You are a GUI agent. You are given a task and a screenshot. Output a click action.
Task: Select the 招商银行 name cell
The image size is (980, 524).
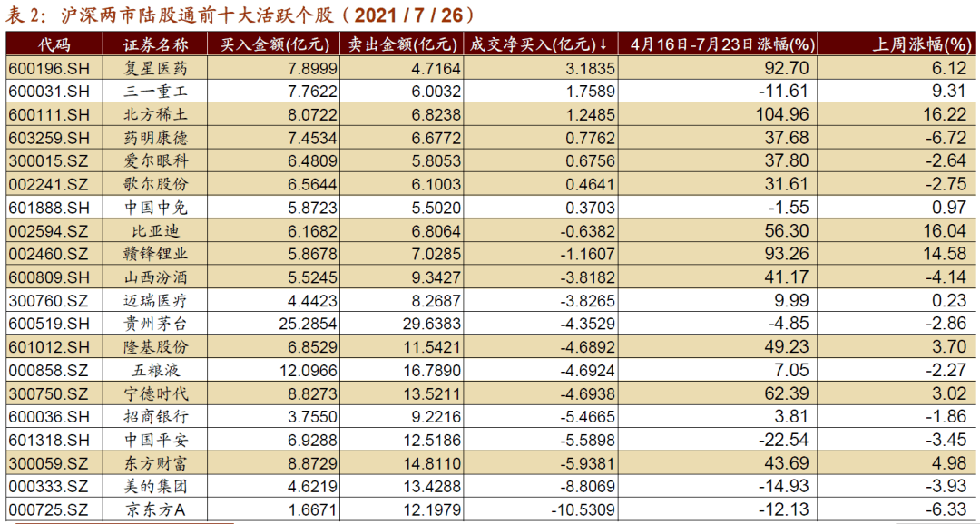point(156,417)
